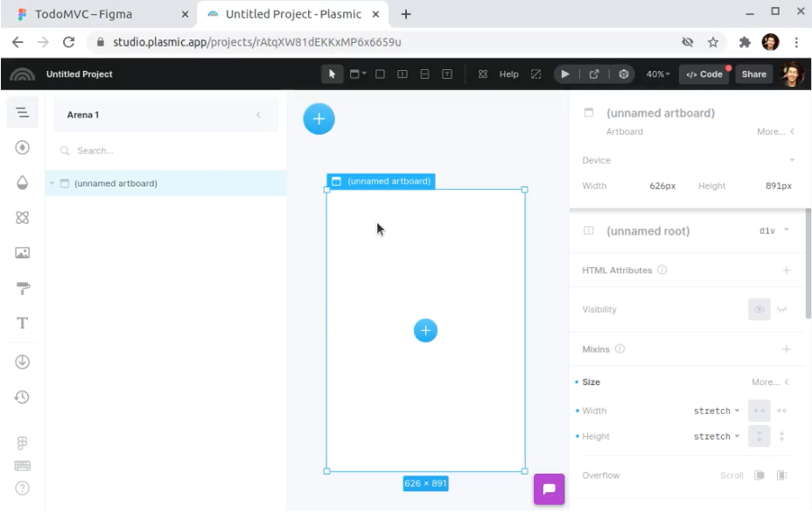Set visibility to hidden with closed-eye icon
Image resolution: width=812 pixels, height=520 pixels.
click(x=781, y=310)
